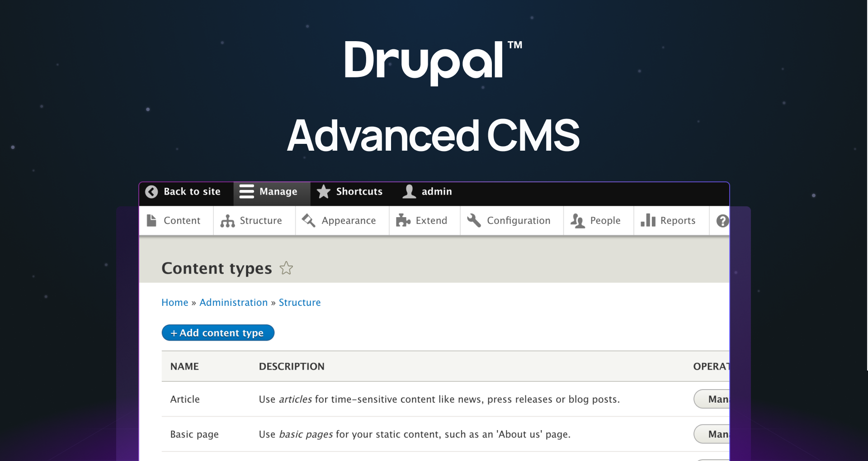The width and height of the screenshot is (868, 461).
Task: Click the admin user silhouette icon
Action: click(410, 192)
